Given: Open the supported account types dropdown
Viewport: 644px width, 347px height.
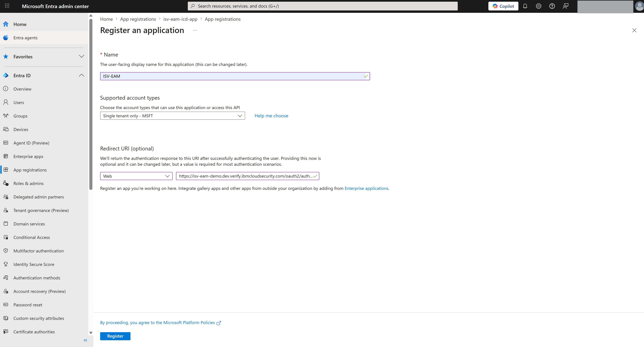Looking at the screenshot, I should pos(172,116).
